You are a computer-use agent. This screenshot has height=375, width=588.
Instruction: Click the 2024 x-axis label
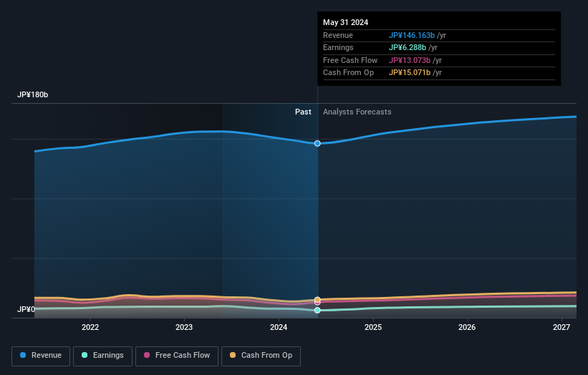[279, 327]
